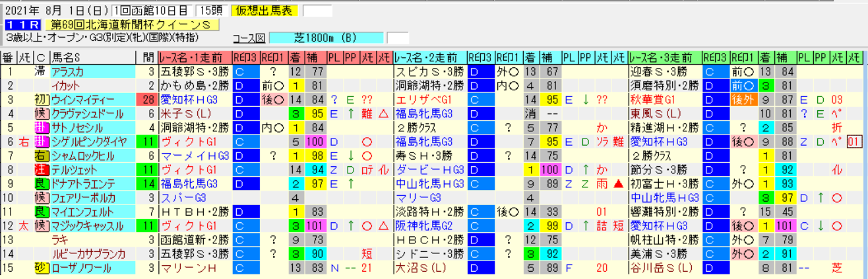
Task: Select horse name ラキ
Action: pyautogui.click(x=92, y=239)
